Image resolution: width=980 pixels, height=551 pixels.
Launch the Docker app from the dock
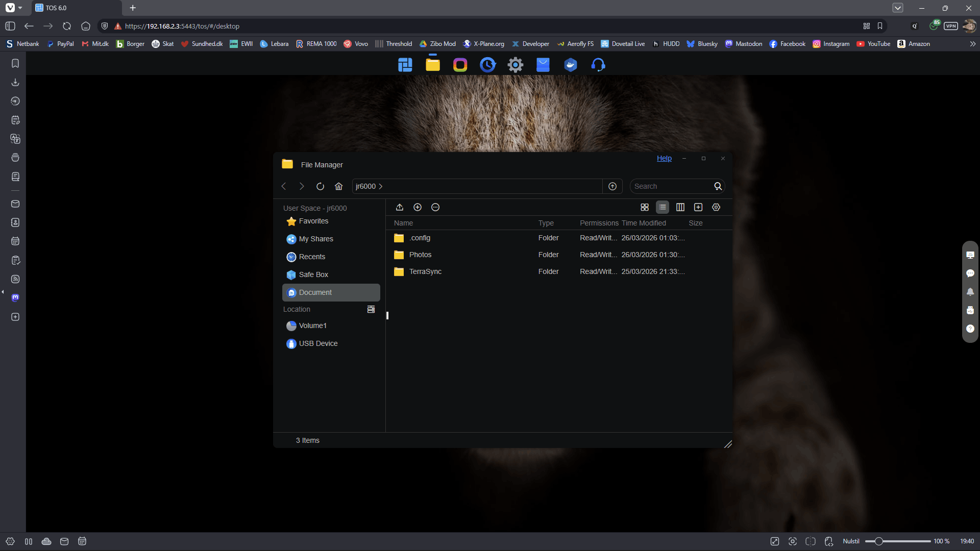571,65
